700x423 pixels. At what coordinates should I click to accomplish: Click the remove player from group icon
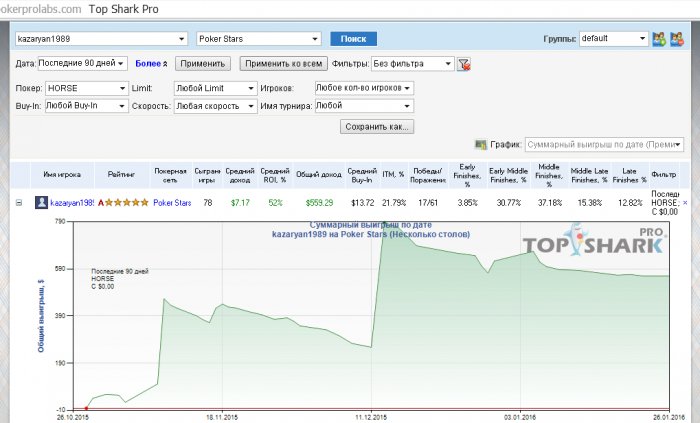[677, 39]
